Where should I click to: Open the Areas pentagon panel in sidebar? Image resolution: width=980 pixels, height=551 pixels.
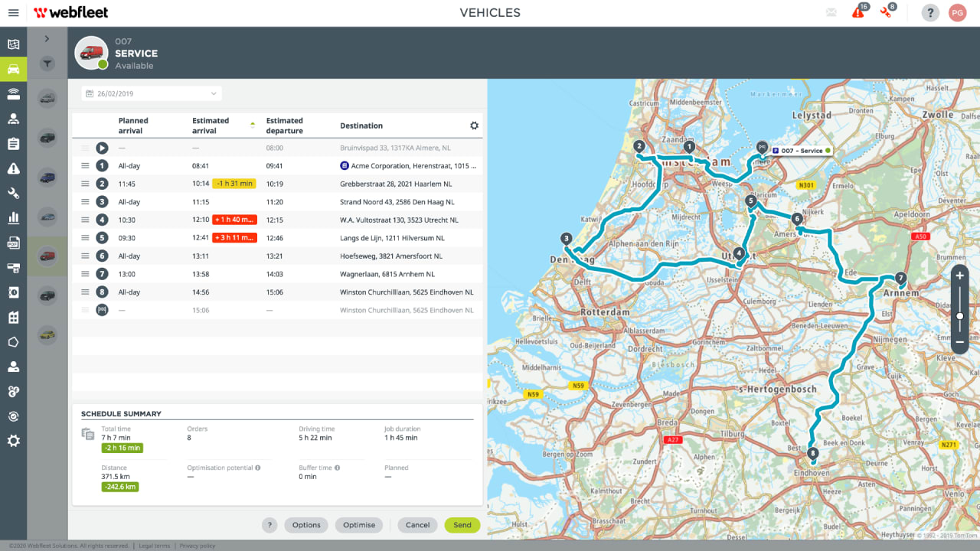[x=13, y=341]
